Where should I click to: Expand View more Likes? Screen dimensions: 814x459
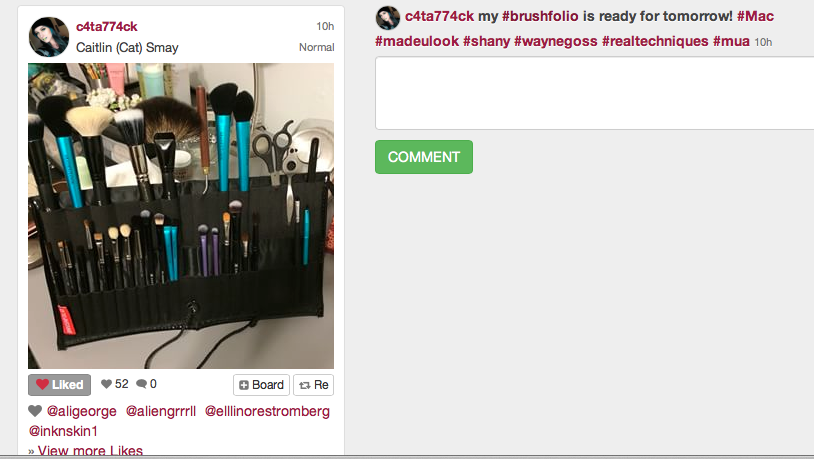coord(90,450)
